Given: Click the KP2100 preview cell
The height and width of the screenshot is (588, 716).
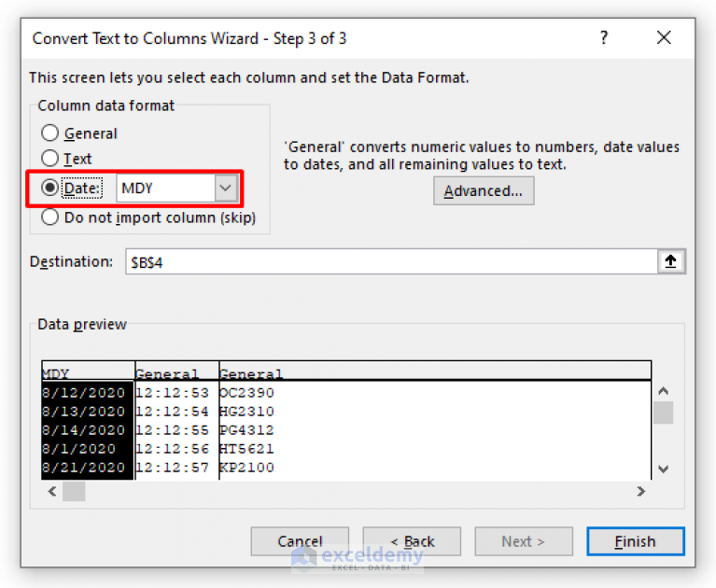Looking at the screenshot, I should point(246,468).
